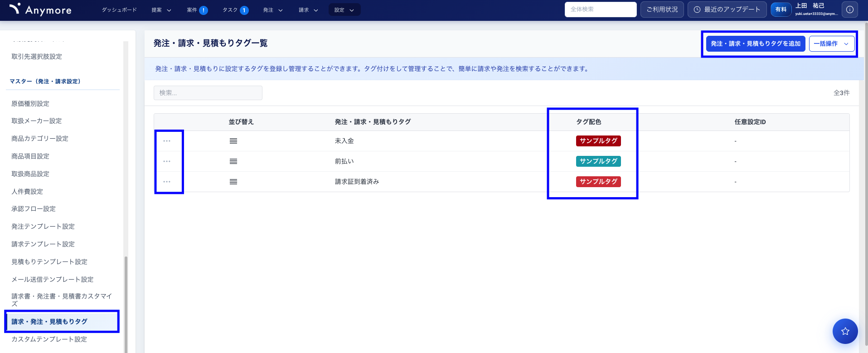
Task: Click the タスク count badge
Action: 244,10
